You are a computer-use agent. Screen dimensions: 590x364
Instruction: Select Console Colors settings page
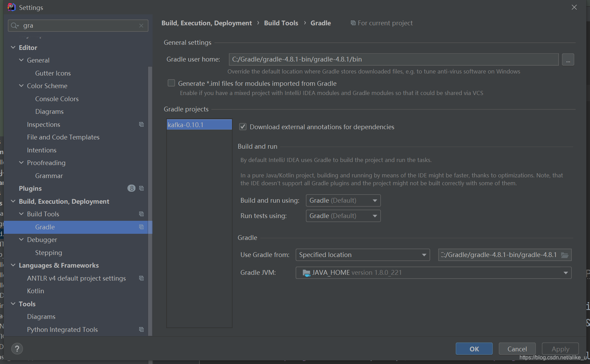(x=57, y=99)
